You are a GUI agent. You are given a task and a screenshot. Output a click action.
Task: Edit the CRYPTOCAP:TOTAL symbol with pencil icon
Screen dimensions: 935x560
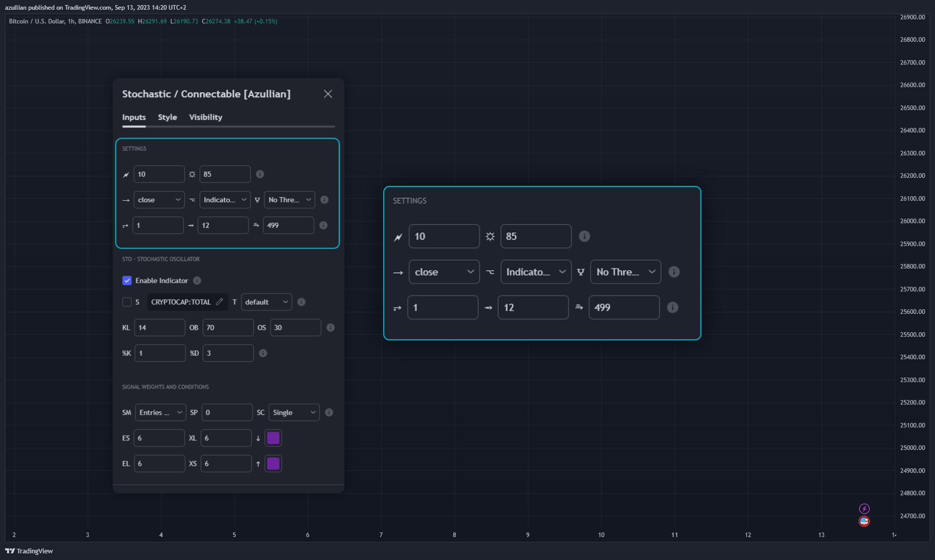pos(220,302)
